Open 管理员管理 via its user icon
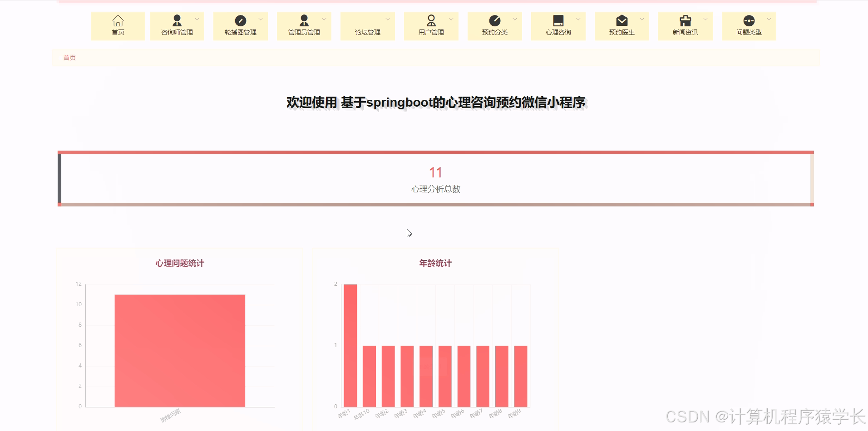The image size is (868, 431). tap(304, 20)
